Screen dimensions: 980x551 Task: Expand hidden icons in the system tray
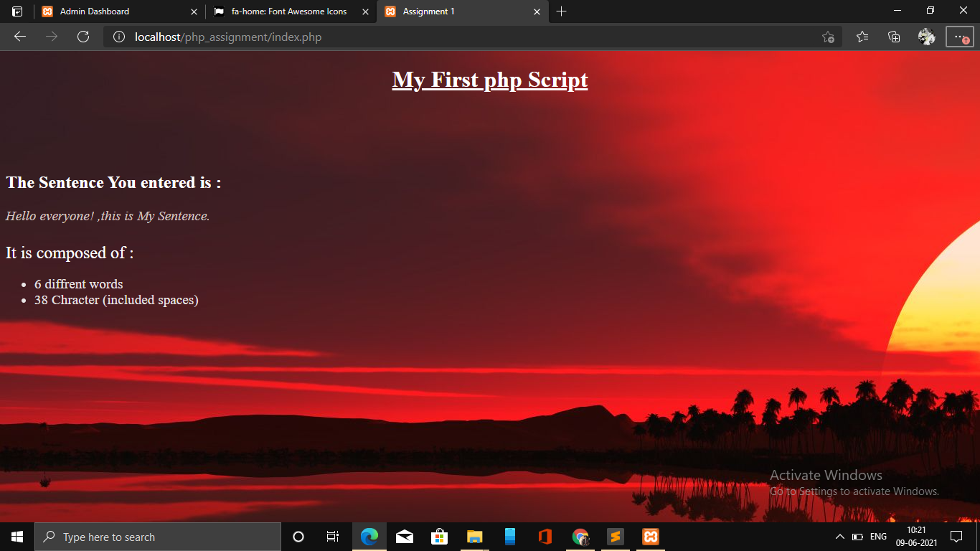[x=839, y=536]
